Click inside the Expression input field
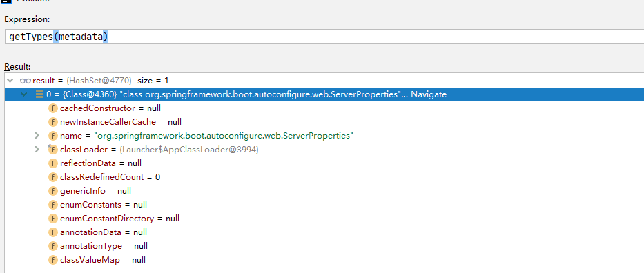The image size is (644, 273). pyautogui.click(x=324, y=37)
